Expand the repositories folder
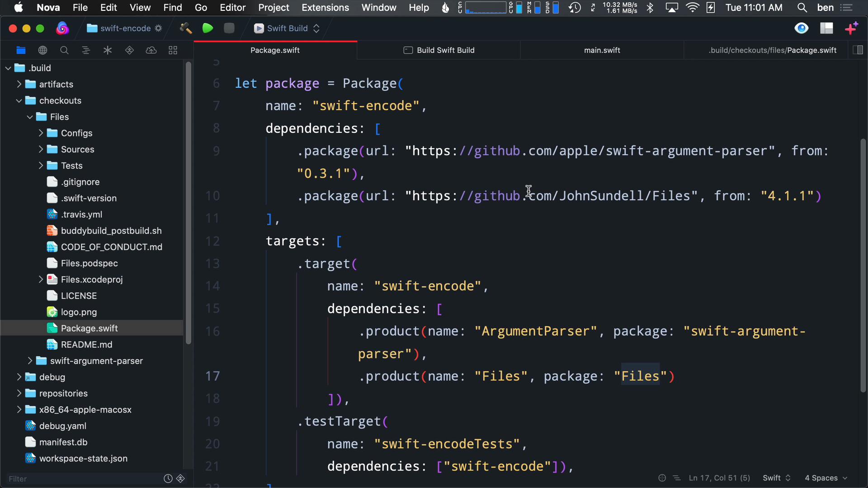 pos(19,393)
